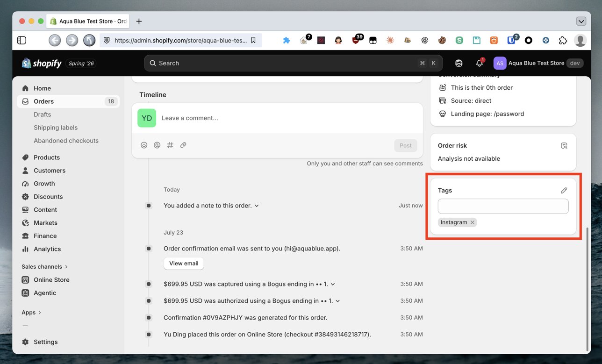Navigate to Products

click(x=68, y=157)
